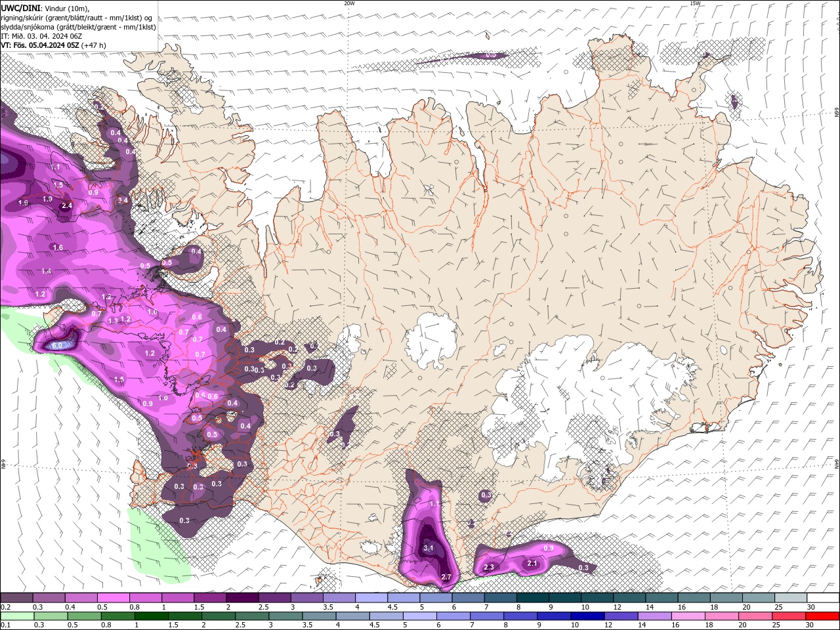Image resolution: width=840 pixels, height=630 pixels.
Task: Click the '6.0' precipitation value on the map
Action: [57, 345]
